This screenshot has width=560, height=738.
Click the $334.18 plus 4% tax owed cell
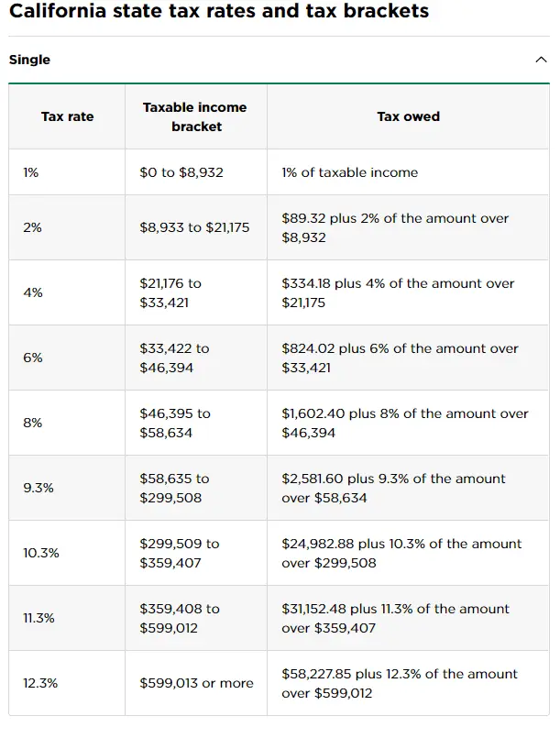(398, 292)
